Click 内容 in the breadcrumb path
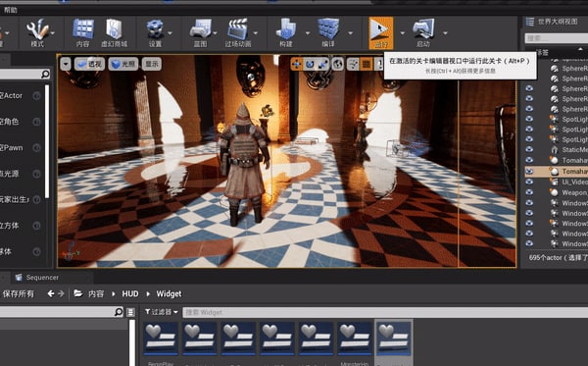 [96, 293]
